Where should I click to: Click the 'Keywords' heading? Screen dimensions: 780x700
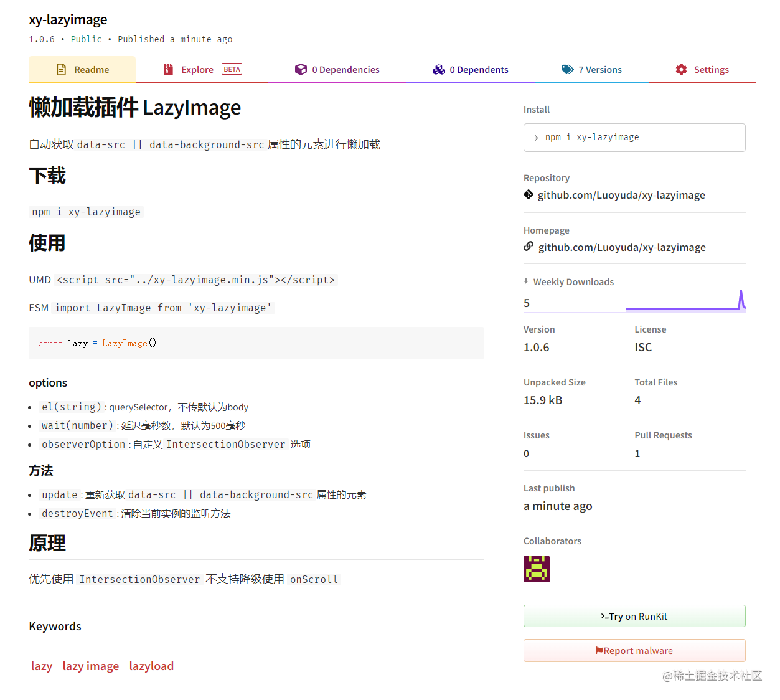click(55, 626)
